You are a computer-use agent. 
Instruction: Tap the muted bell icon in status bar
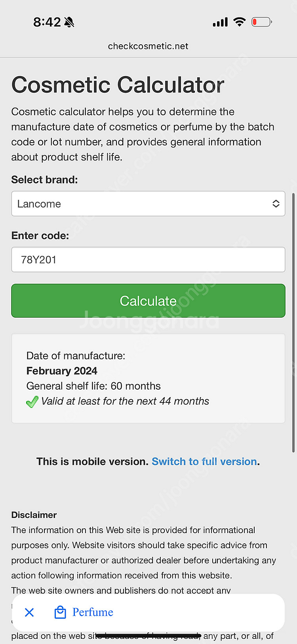click(69, 22)
